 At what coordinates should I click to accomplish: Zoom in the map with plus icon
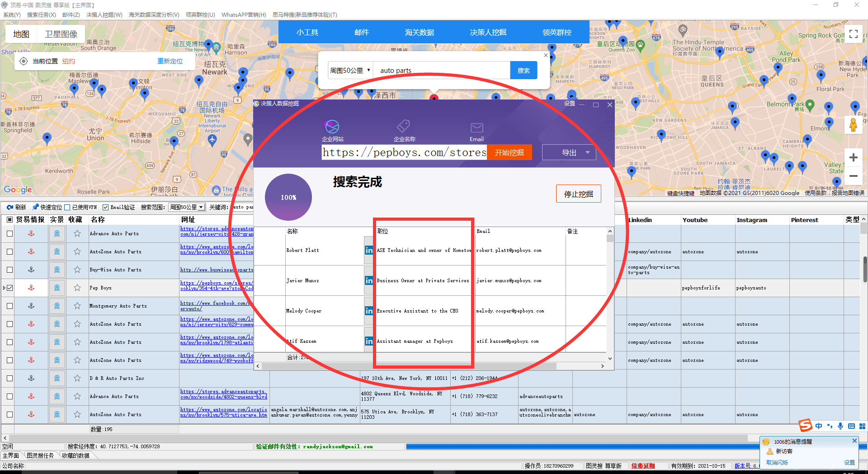pyautogui.click(x=853, y=157)
